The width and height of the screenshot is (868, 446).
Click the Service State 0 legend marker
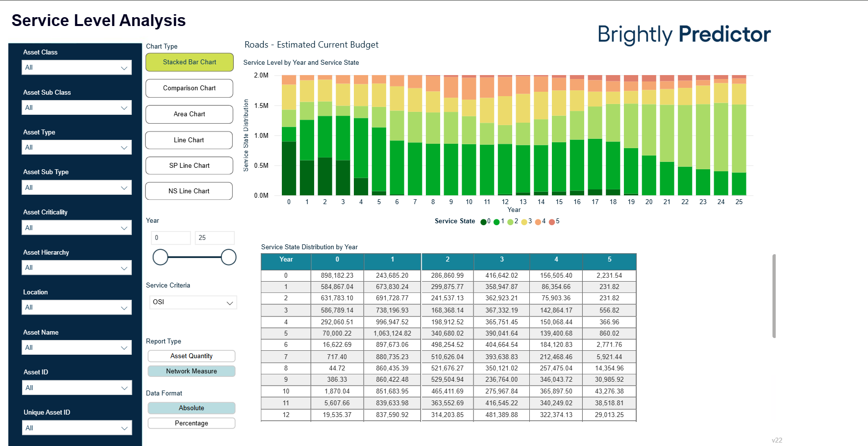[x=484, y=222]
